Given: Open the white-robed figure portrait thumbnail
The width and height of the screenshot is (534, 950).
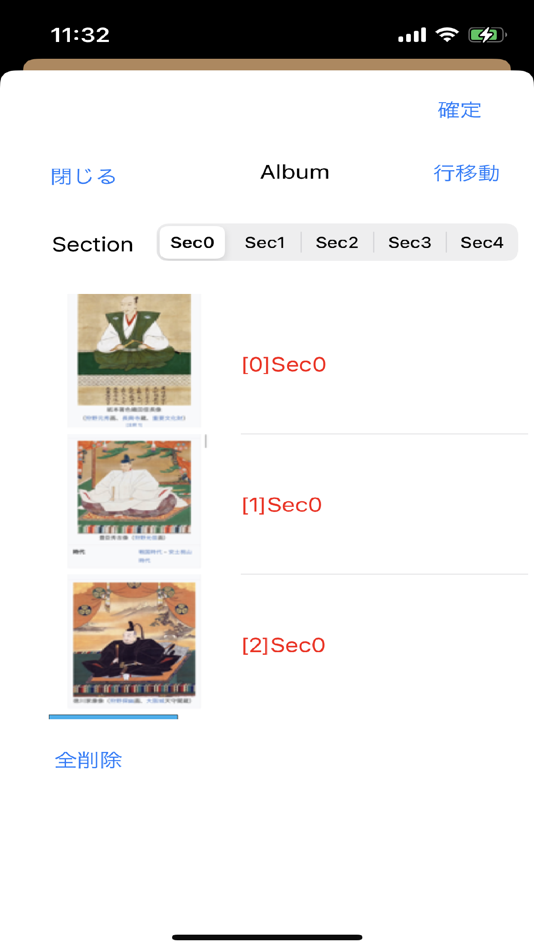Looking at the screenshot, I should [x=134, y=501].
